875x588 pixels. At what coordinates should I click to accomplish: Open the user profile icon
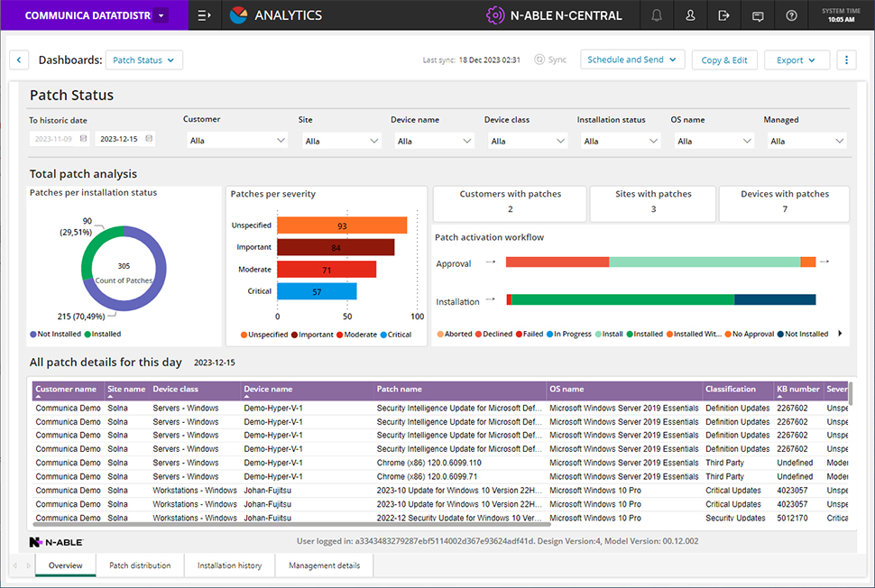click(x=690, y=15)
